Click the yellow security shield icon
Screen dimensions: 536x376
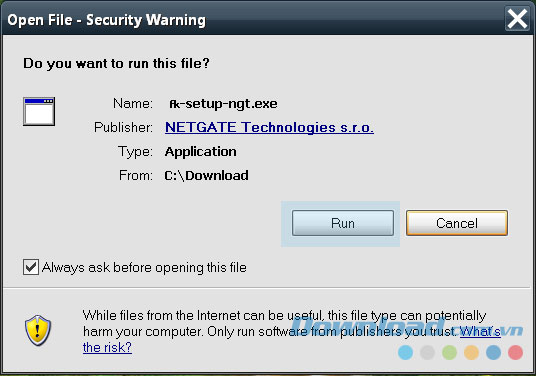click(38, 330)
